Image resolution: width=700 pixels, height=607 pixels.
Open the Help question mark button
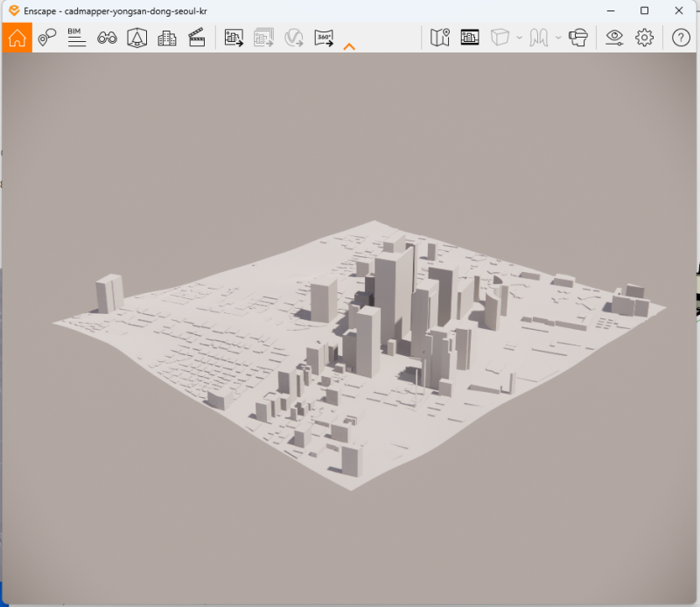click(x=681, y=38)
